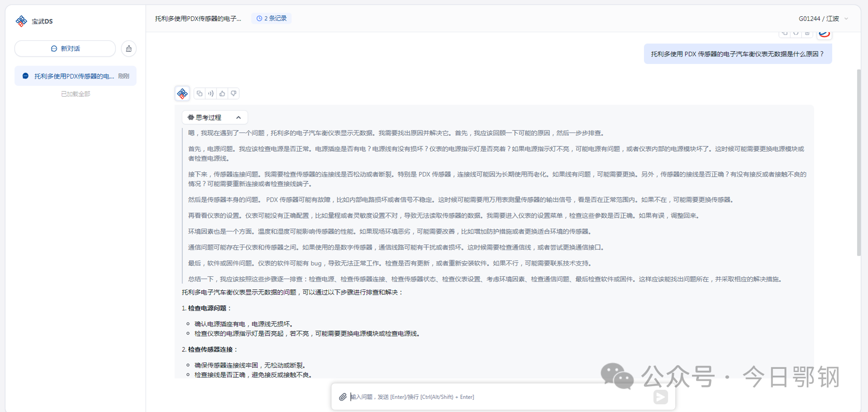This screenshot has height=412, width=868.
Task: Click the vertical scrollbar of the chat
Action: tap(858, 163)
